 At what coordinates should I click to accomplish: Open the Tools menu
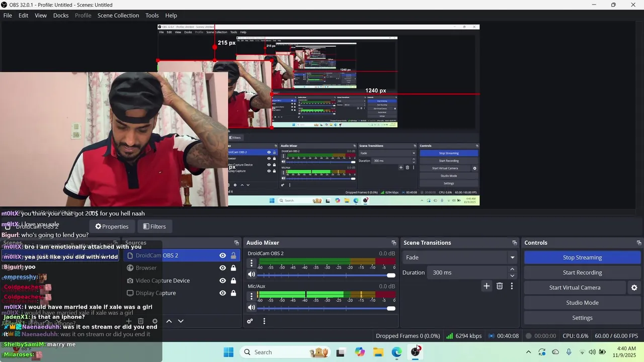point(152,16)
